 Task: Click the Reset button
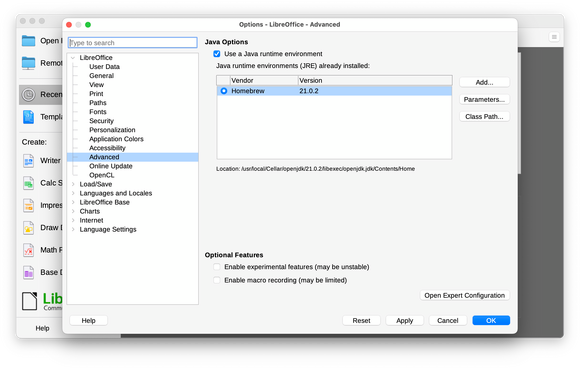[x=361, y=321]
